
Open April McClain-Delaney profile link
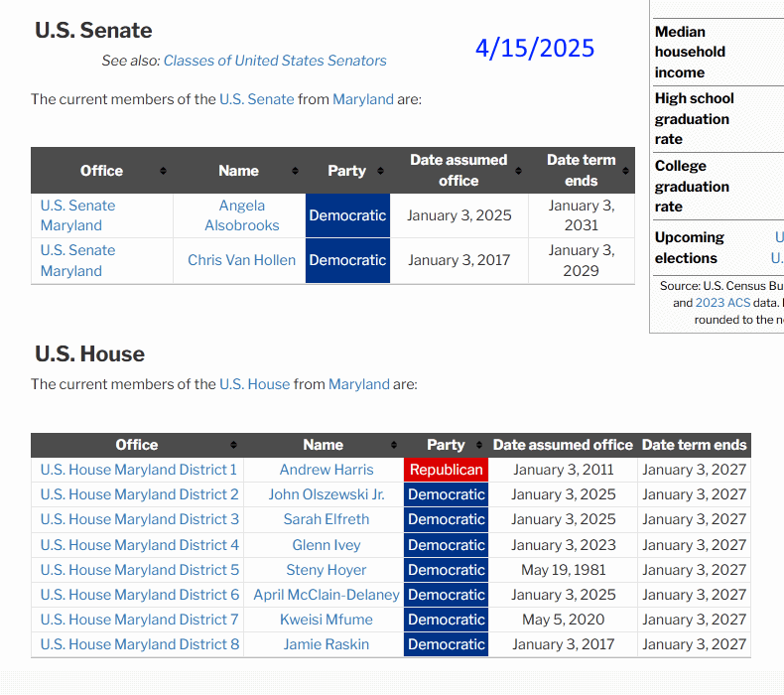[327, 595]
